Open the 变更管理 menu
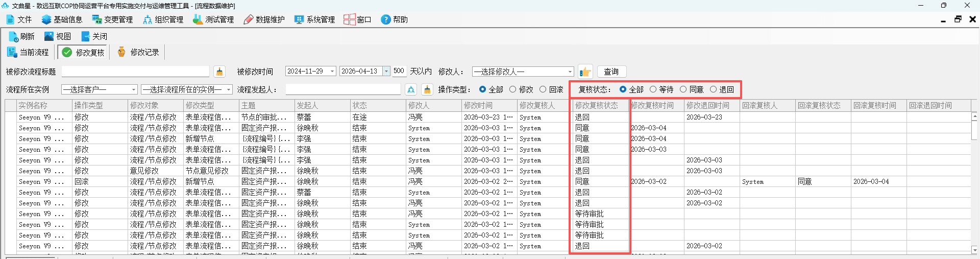 (x=112, y=19)
